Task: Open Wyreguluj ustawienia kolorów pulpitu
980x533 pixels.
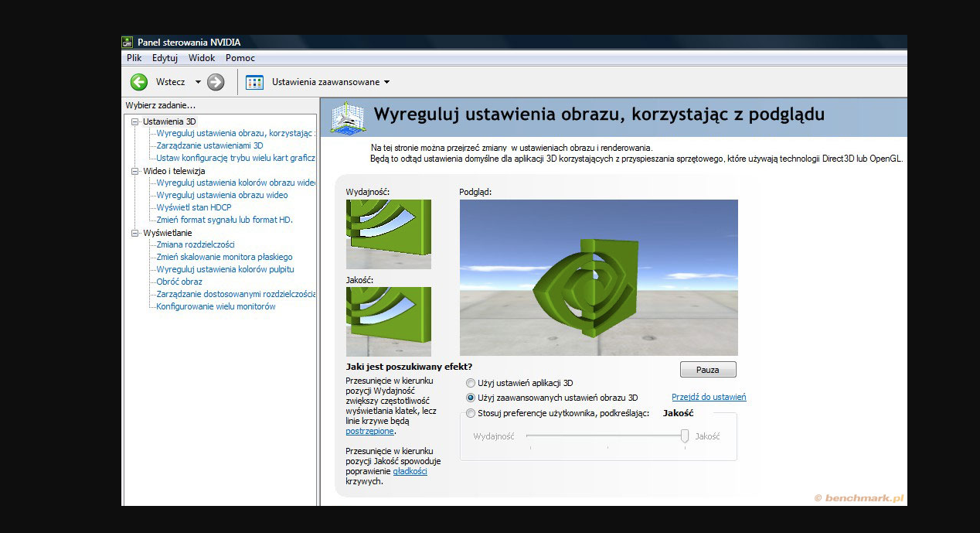Action: point(225,269)
